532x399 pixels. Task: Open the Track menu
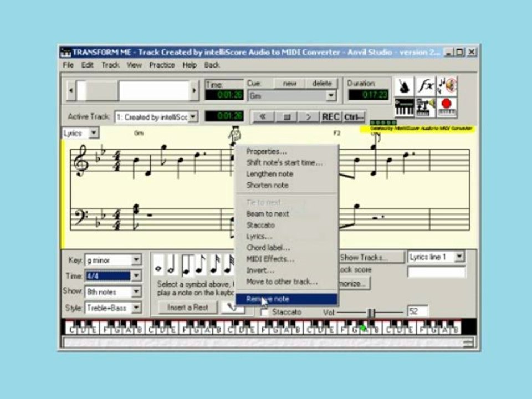click(x=110, y=65)
